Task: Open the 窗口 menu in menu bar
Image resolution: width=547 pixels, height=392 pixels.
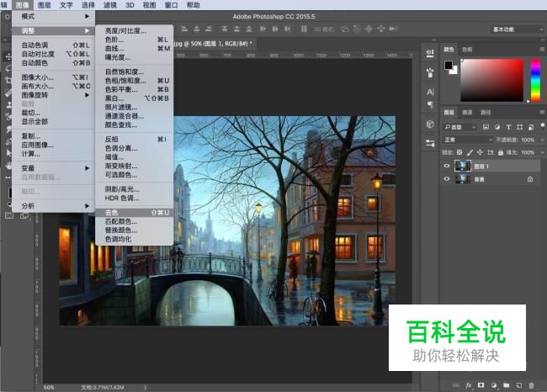Action: [171, 5]
